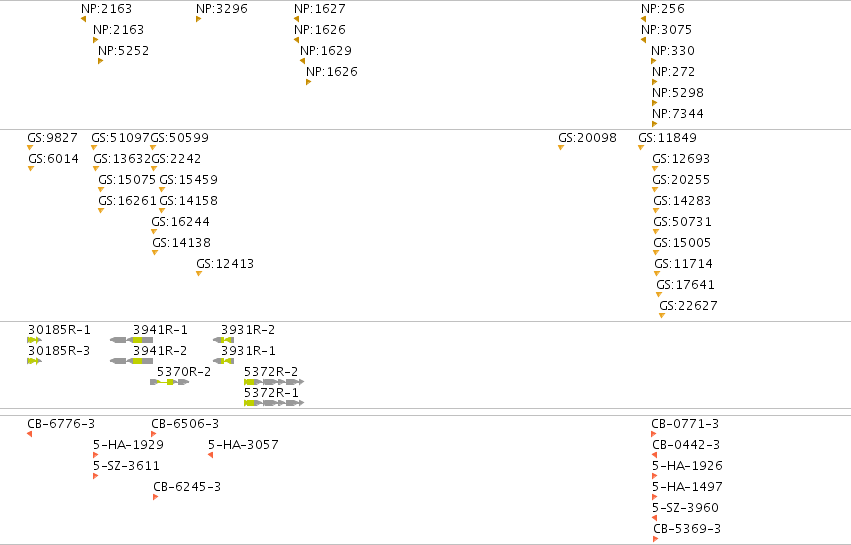This screenshot has height=545, width=851.
Task: Select the GS:2242 feature label
Action: click(176, 159)
